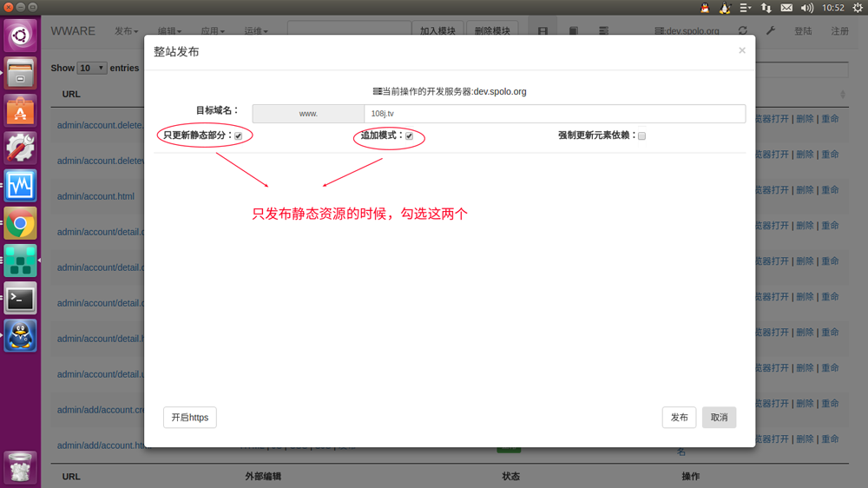Image resolution: width=868 pixels, height=488 pixels.
Task: Click the 108j.tv domain input field
Action: coord(555,114)
